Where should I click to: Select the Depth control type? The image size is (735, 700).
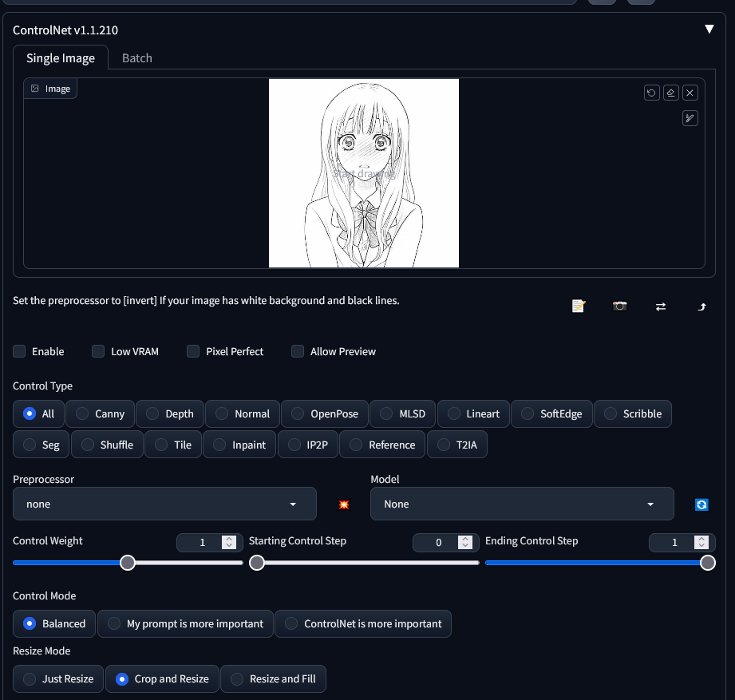(170, 414)
